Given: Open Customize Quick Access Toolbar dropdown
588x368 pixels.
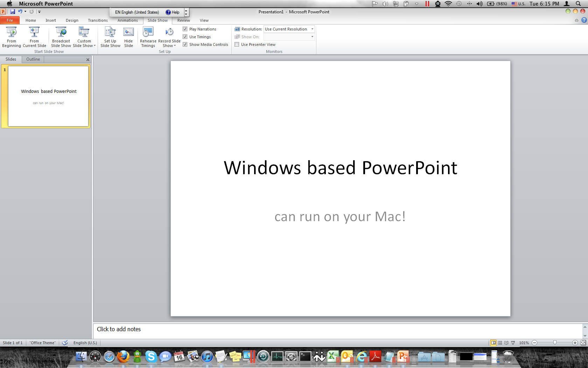Looking at the screenshot, I should pyautogui.click(x=39, y=12).
